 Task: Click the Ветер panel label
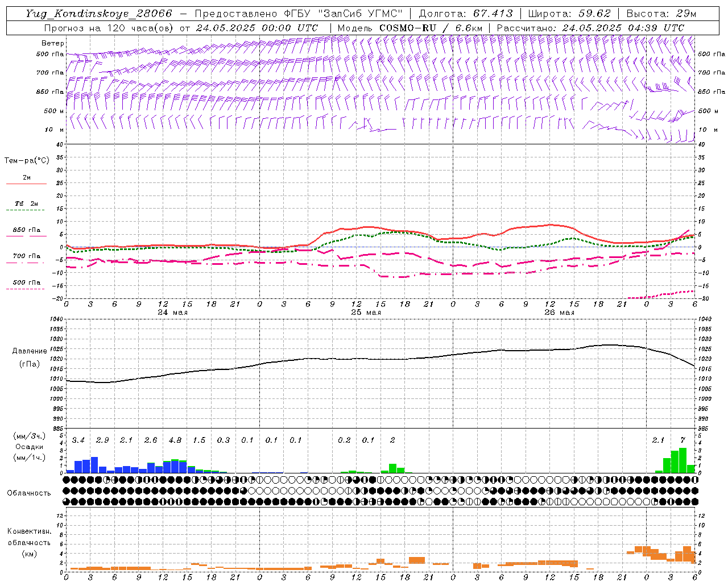53,43
